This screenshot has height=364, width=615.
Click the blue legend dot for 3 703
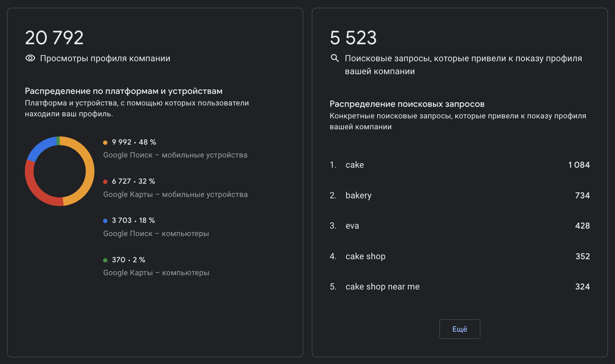coord(105,221)
